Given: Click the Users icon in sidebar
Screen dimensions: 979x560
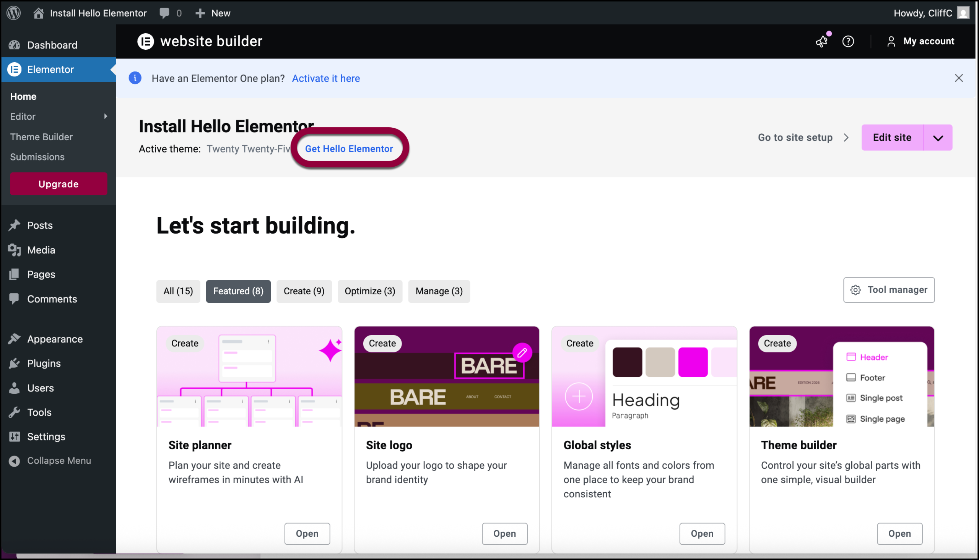Looking at the screenshot, I should click(x=14, y=388).
